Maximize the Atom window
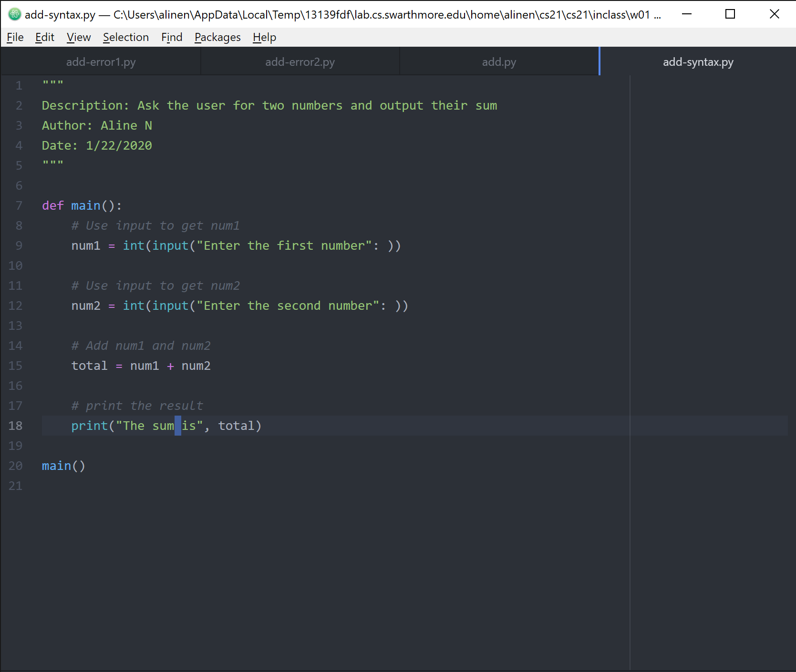796x672 pixels. tap(730, 14)
